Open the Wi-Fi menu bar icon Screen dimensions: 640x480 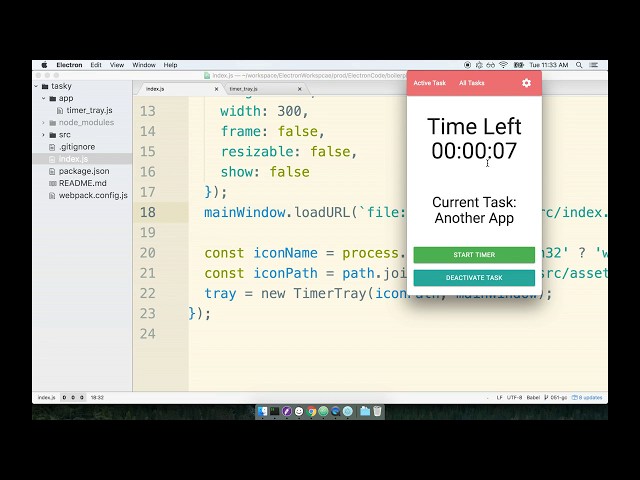click(504, 65)
